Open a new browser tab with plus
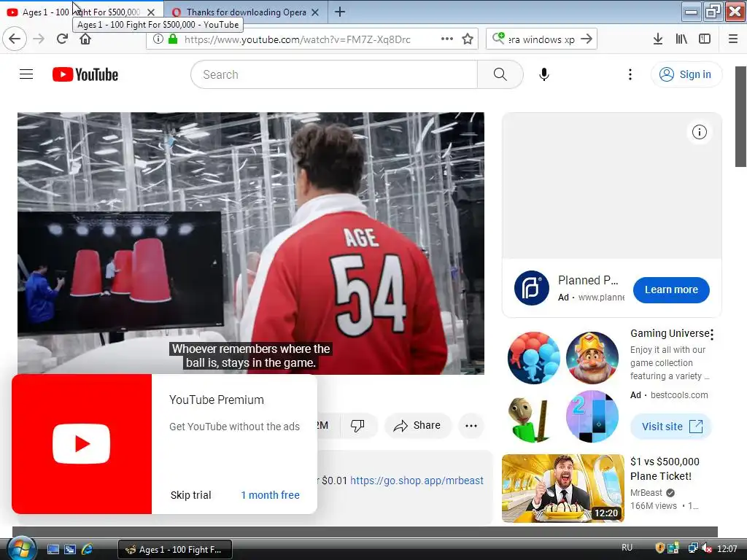 click(340, 12)
